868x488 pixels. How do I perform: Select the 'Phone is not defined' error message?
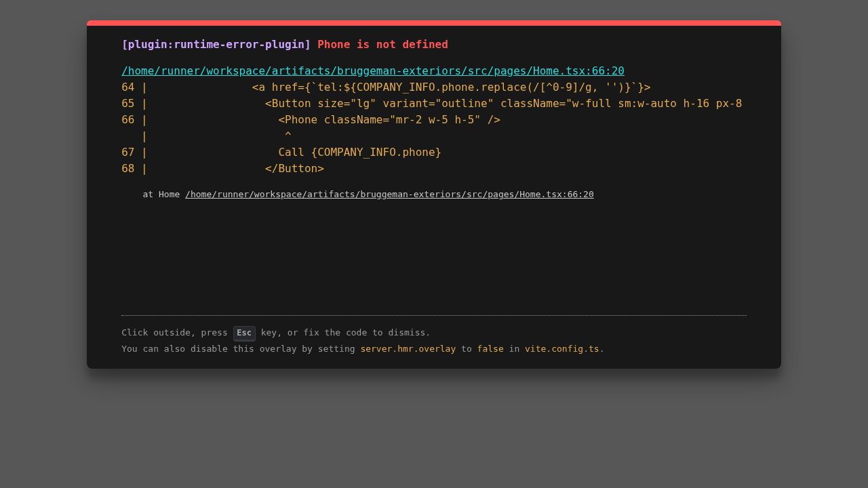(x=382, y=45)
